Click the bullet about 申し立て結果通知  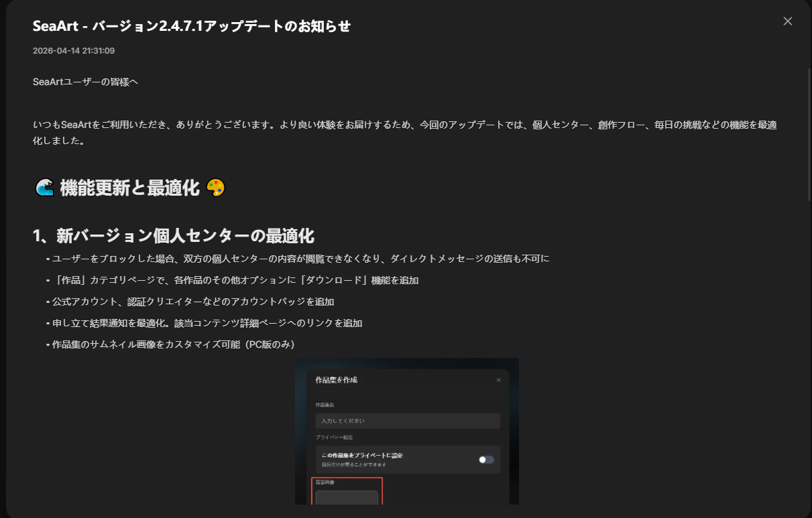pyautogui.click(x=207, y=323)
